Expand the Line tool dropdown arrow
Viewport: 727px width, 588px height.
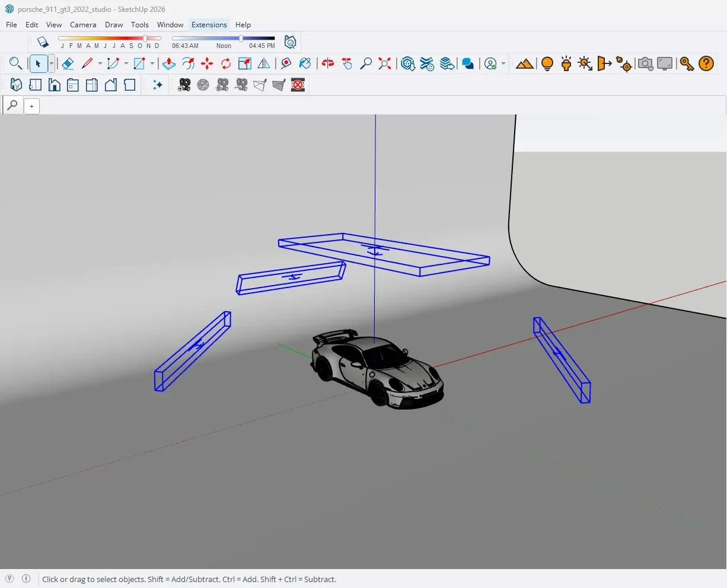click(100, 63)
